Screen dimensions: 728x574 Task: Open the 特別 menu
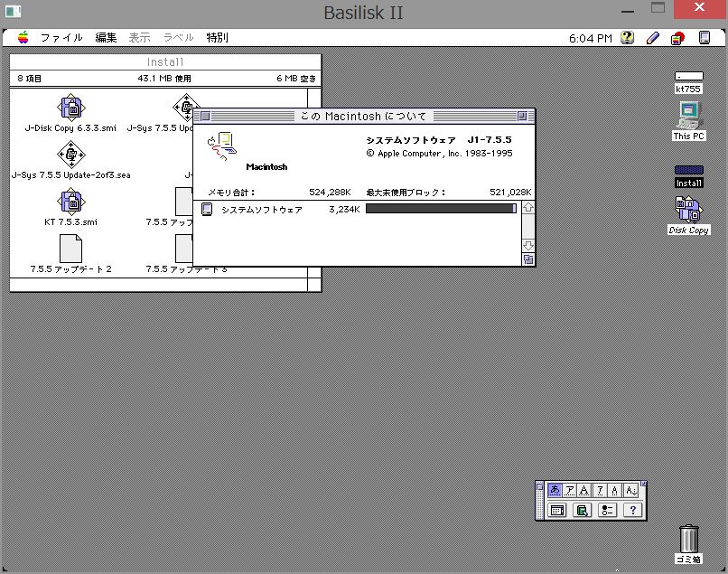tap(218, 38)
